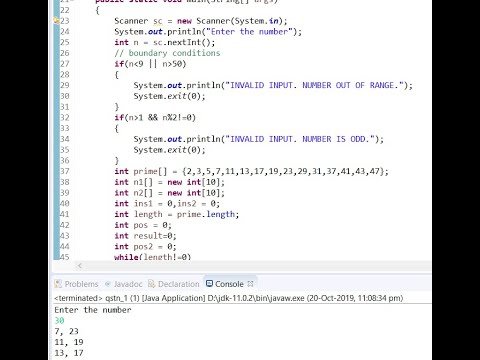480x360 pixels.
Task: Click the string "INVALID INPUT. NUMBER IS ODD."
Action: 300,139
